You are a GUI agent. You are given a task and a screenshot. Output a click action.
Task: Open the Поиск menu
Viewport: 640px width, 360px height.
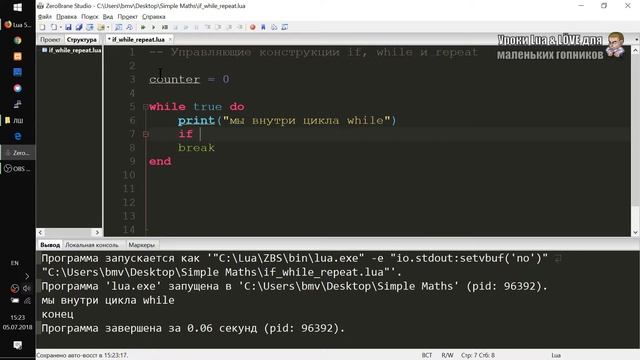click(x=90, y=17)
